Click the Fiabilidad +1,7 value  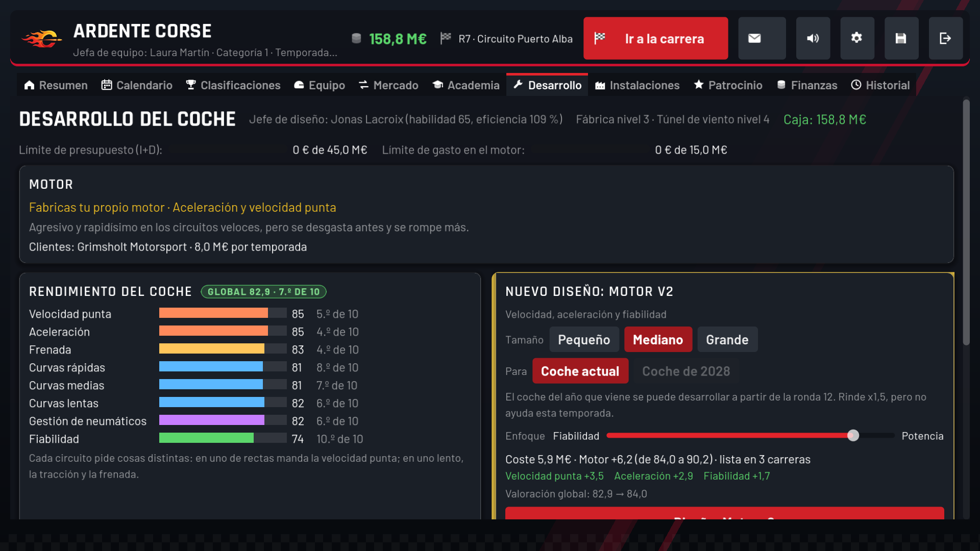point(737,476)
